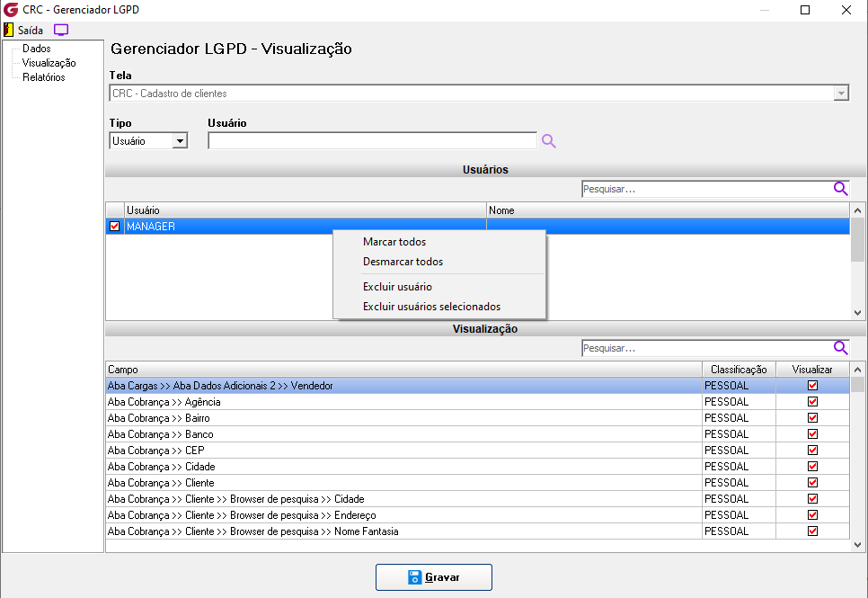The height and width of the screenshot is (598, 868).
Task: Open Visualização in the navigation tree
Action: (x=49, y=63)
